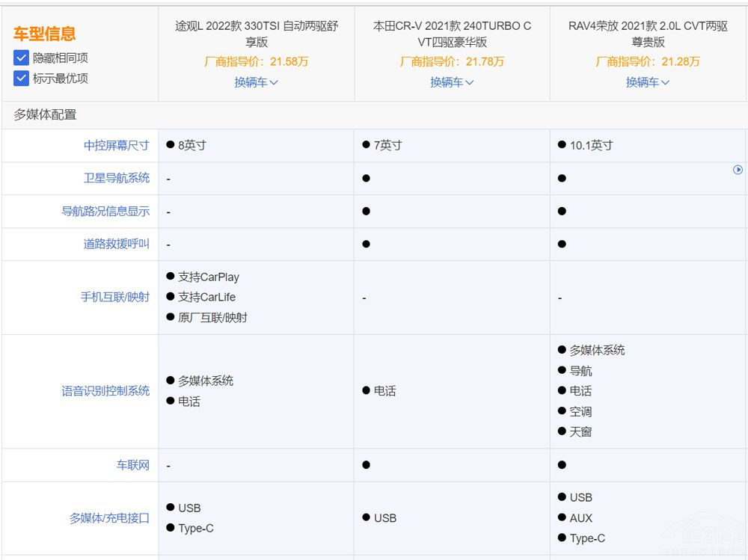Click the 本田CR-V 2021款 240TURBO car title
Screen dimensions: 748x560
tap(452, 34)
